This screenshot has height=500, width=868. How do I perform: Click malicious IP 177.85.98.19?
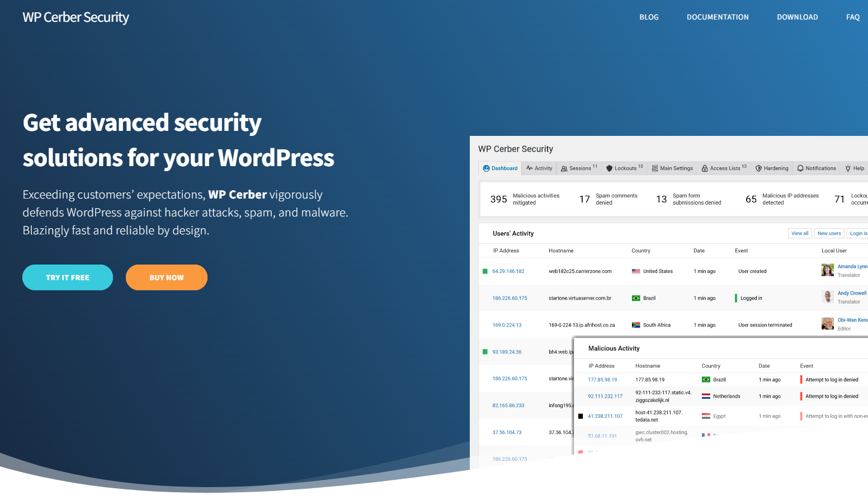click(602, 380)
